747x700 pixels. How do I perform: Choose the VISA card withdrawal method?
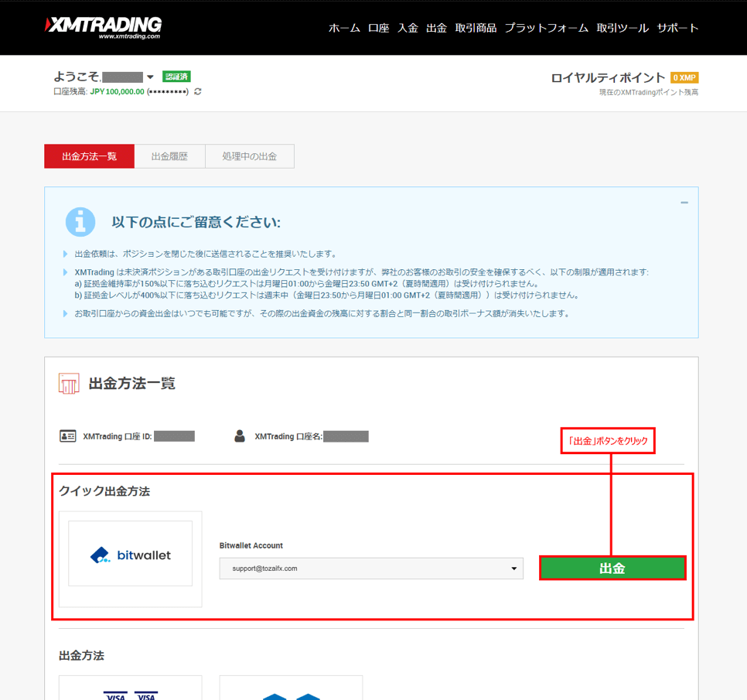coord(130,690)
